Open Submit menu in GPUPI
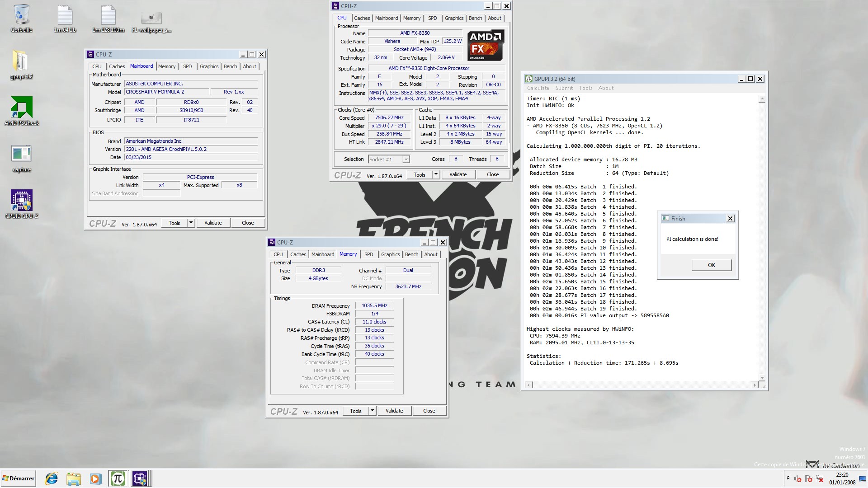Image resolution: width=868 pixels, height=488 pixels. pyautogui.click(x=564, y=88)
